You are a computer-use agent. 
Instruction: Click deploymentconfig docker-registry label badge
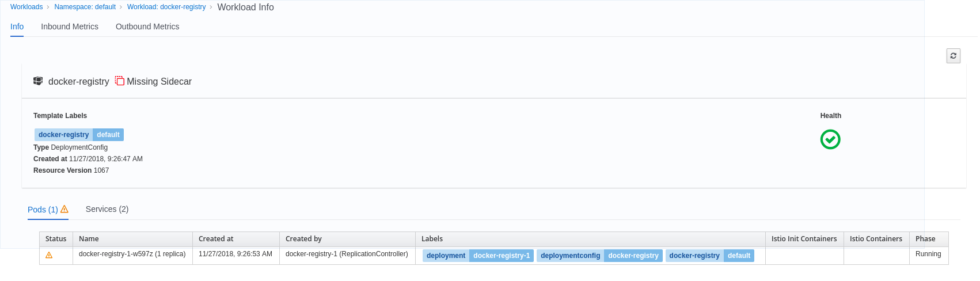click(x=599, y=256)
